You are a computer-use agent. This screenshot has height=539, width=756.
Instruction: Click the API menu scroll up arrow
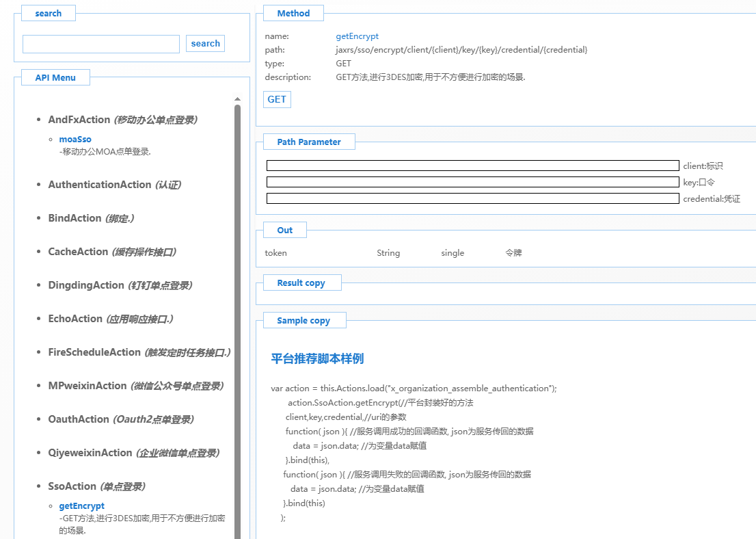[237, 99]
